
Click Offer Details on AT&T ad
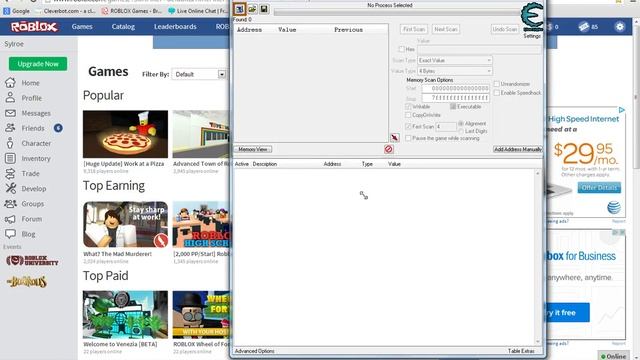click(x=599, y=188)
